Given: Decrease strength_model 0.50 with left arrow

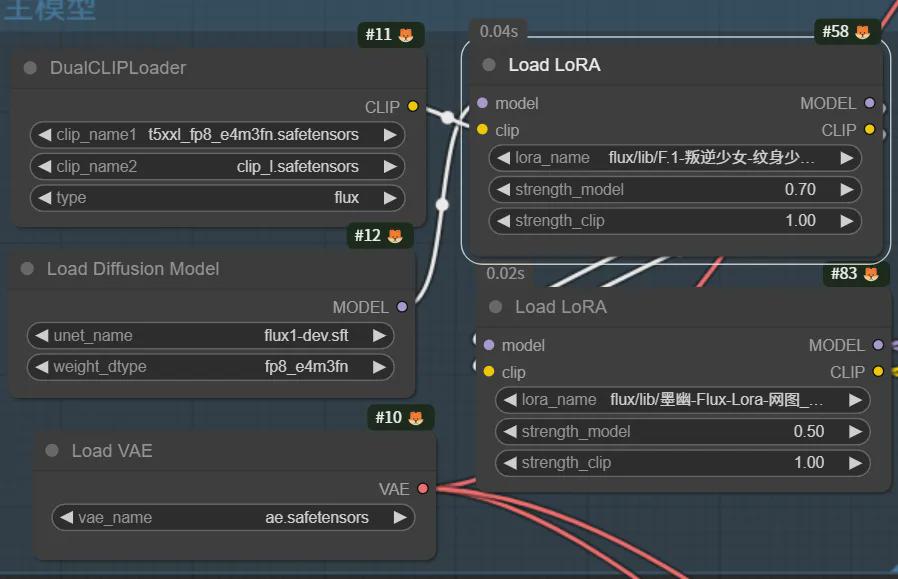Looking at the screenshot, I should pyautogui.click(x=510, y=432).
